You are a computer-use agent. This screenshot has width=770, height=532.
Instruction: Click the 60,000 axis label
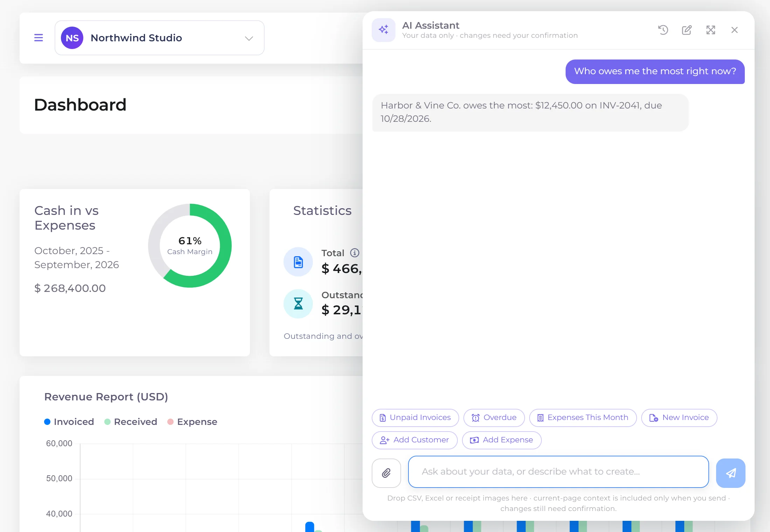[59, 443]
